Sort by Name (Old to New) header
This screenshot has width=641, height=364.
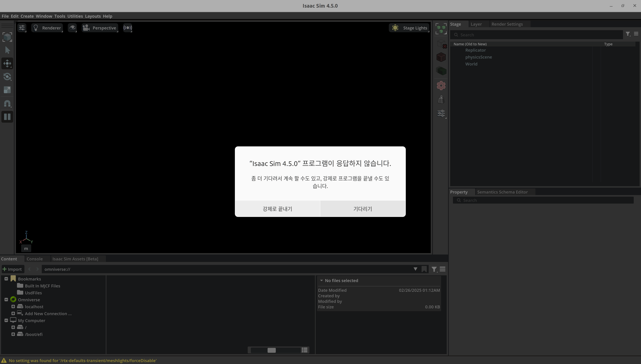(470, 44)
